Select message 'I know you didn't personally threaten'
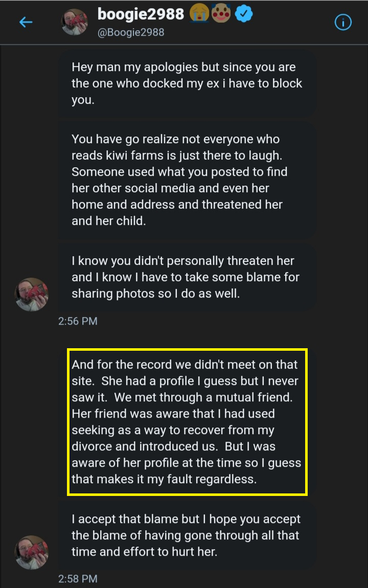 coord(186,277)
